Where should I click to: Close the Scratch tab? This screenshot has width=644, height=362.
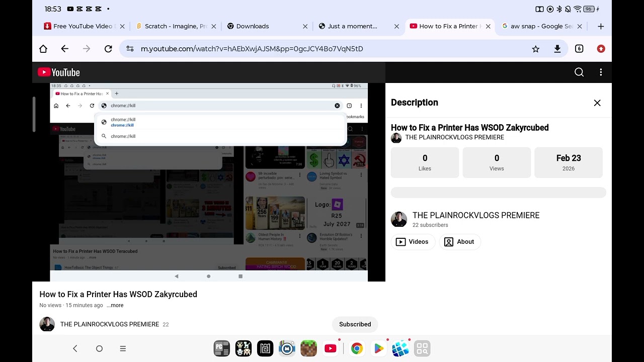click(214, 26)
